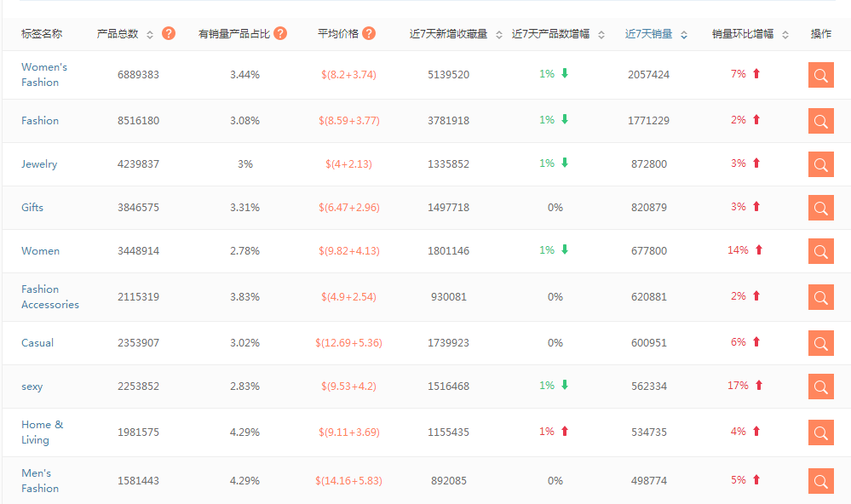
Task: Open the Home & Living tag link
Action: point(43,432)
